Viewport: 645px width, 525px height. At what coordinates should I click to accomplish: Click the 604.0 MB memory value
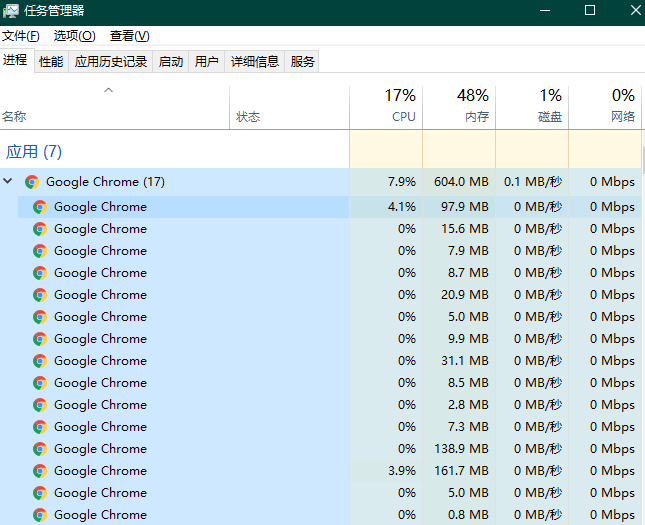click(461, 182)
